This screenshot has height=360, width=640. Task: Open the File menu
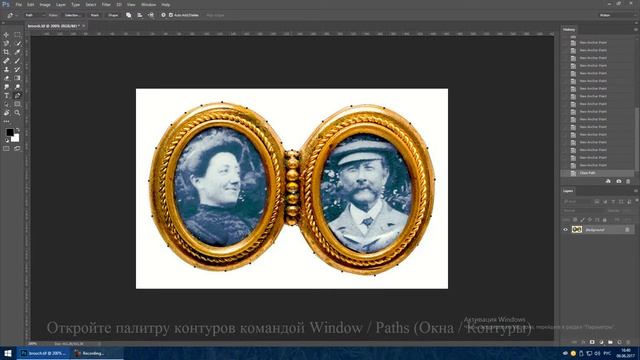18,4
